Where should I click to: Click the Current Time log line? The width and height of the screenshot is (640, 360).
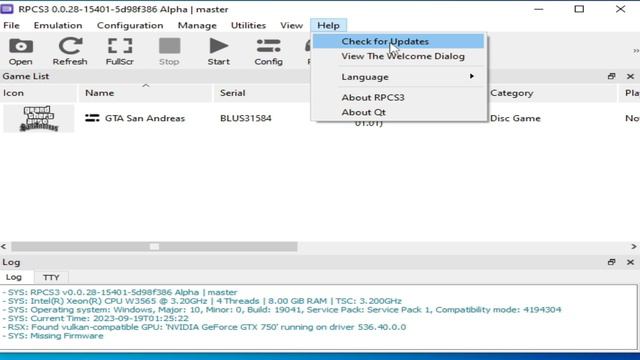[96, 318]
